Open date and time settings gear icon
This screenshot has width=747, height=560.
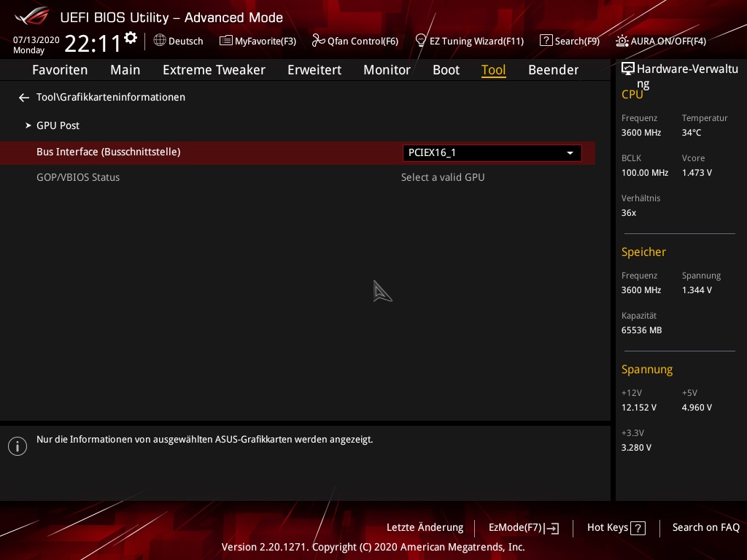click(131, 38)
